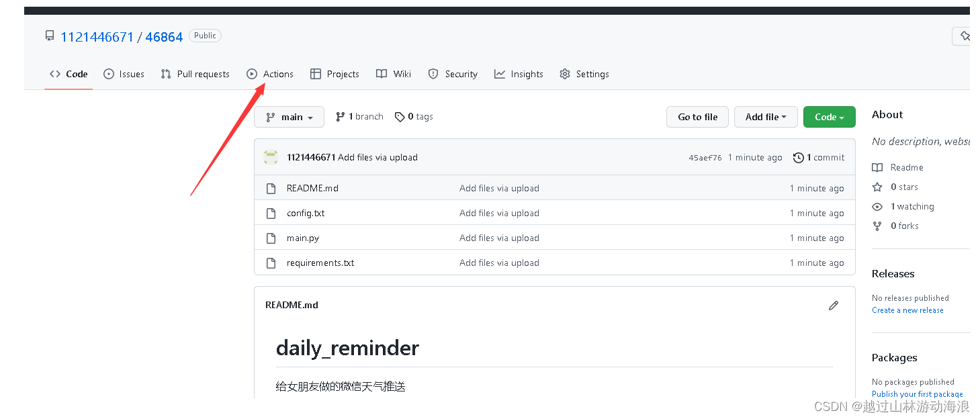Open the Wiki tab

[x=394, y=74]
